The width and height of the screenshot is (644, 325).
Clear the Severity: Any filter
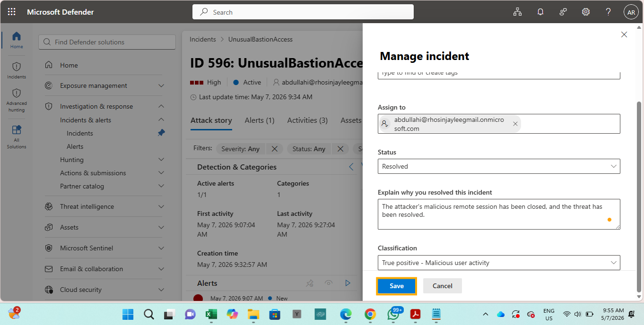click(275, 149)
